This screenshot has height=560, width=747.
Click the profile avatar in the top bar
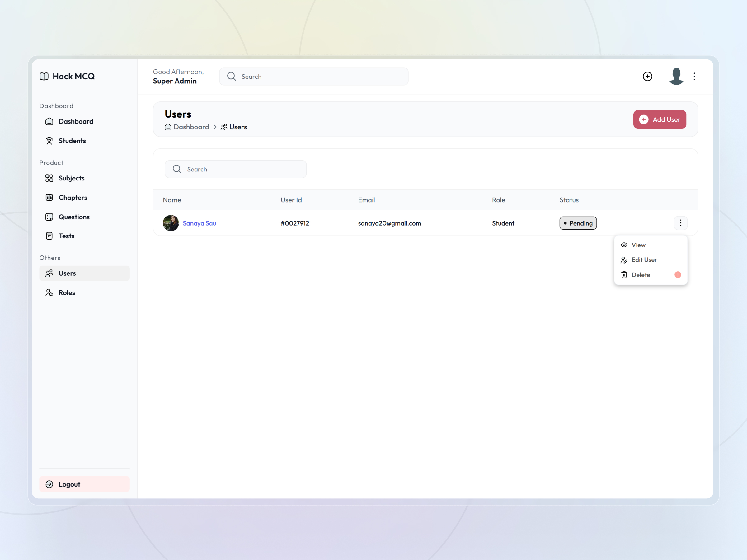[676, 76]
